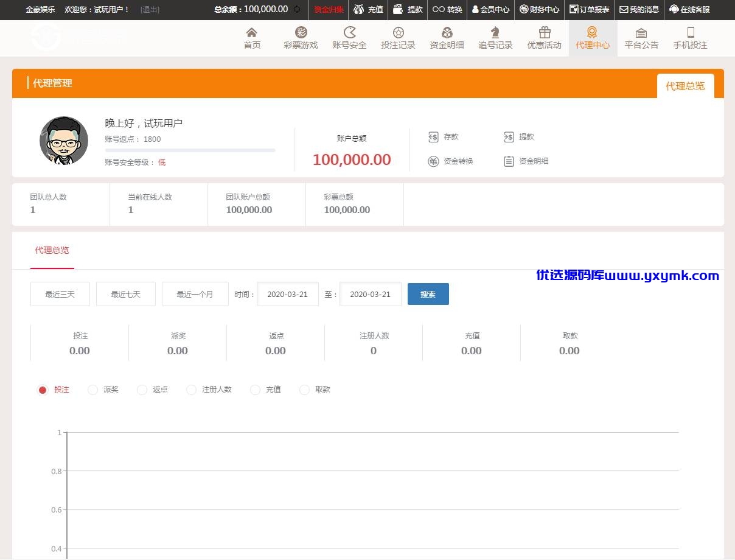735x560 pixels.
Task: Click 账户总额 amount 100,000.00 in red
Action: [352, 159]
